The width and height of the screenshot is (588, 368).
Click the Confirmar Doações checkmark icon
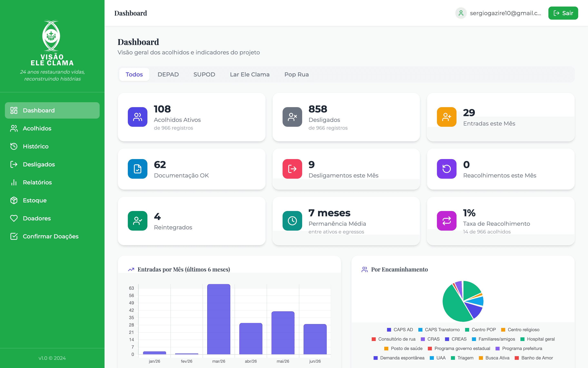(x=14, y=236)
